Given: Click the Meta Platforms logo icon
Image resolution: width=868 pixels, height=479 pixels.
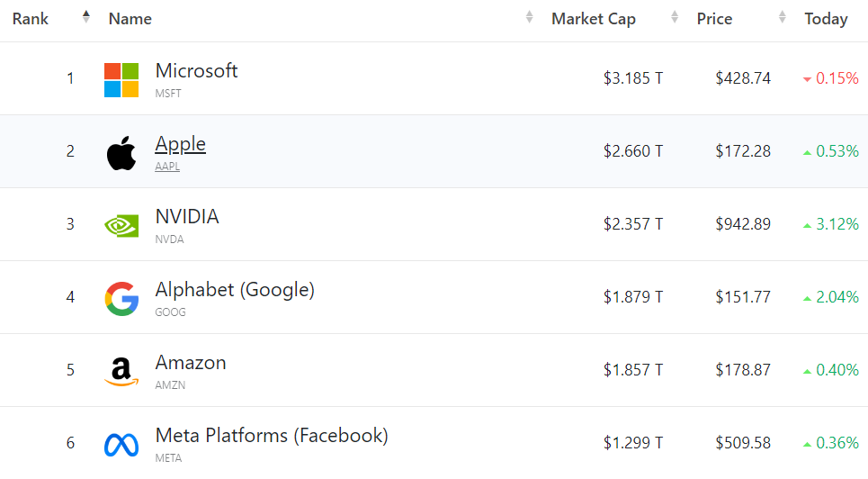Looking at the screenshot, I should point(121,444).
